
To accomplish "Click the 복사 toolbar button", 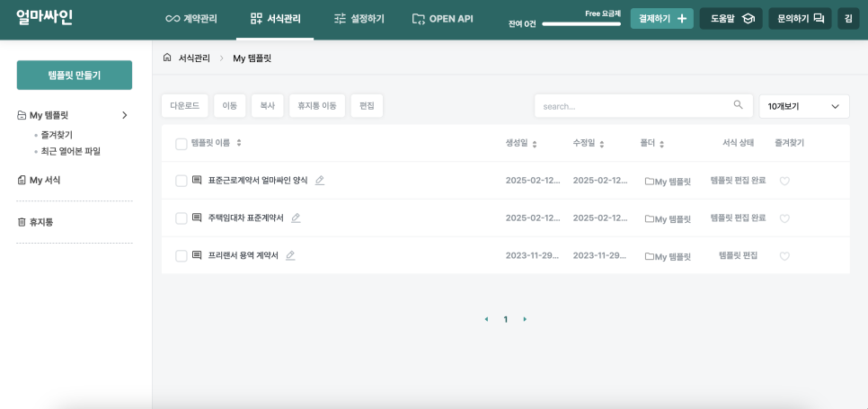I will 268,106.
